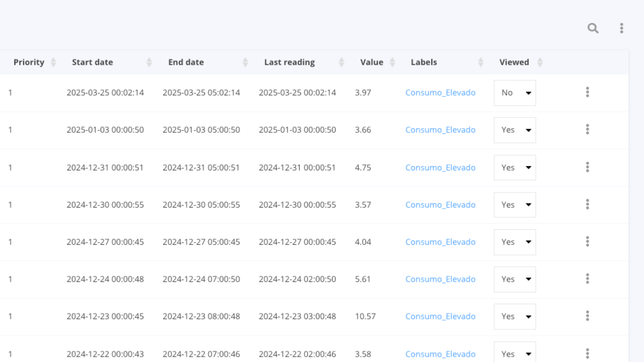Select last reading 2024-12-24 02:00:50 cell
644x362 pixels.
pos(297,279)
